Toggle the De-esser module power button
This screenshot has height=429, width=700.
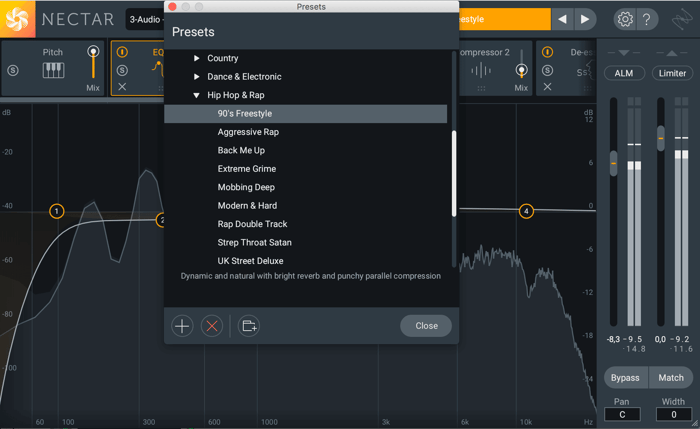[547, 52]
